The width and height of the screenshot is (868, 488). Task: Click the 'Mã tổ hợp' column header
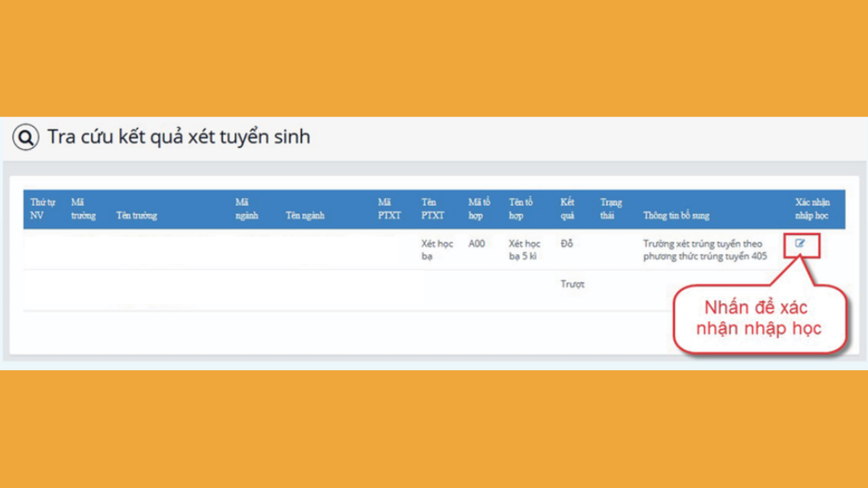(479, 209)
